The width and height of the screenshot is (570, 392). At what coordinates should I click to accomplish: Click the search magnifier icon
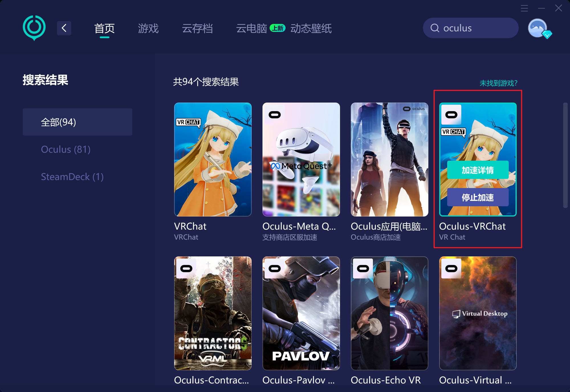435,28
